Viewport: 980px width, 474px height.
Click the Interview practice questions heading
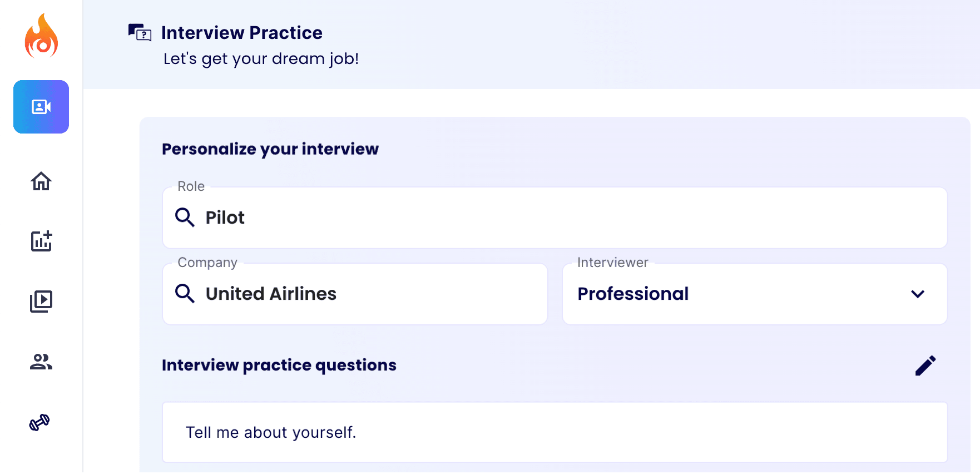(x=279, y=365)
